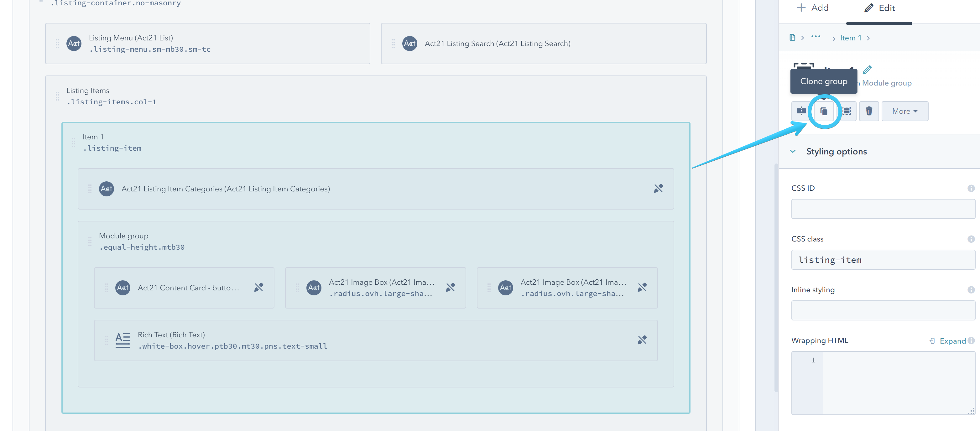Click the trash delete group button

pyautogui.click(x=869, y=111)
